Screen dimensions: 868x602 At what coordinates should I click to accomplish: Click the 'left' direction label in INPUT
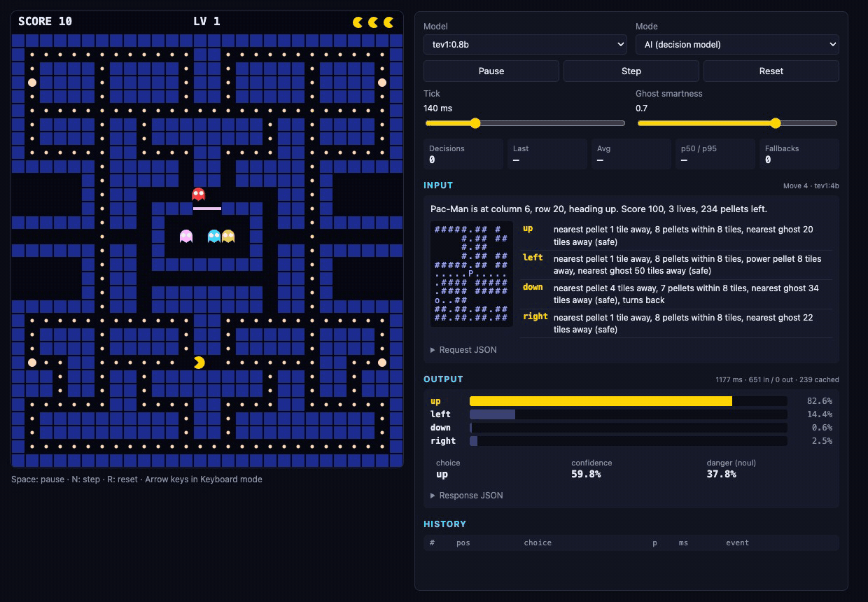click(533, 258)
